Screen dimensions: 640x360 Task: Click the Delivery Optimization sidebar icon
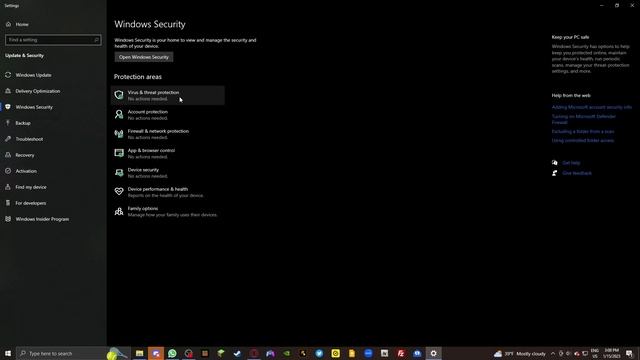[8, 91]
